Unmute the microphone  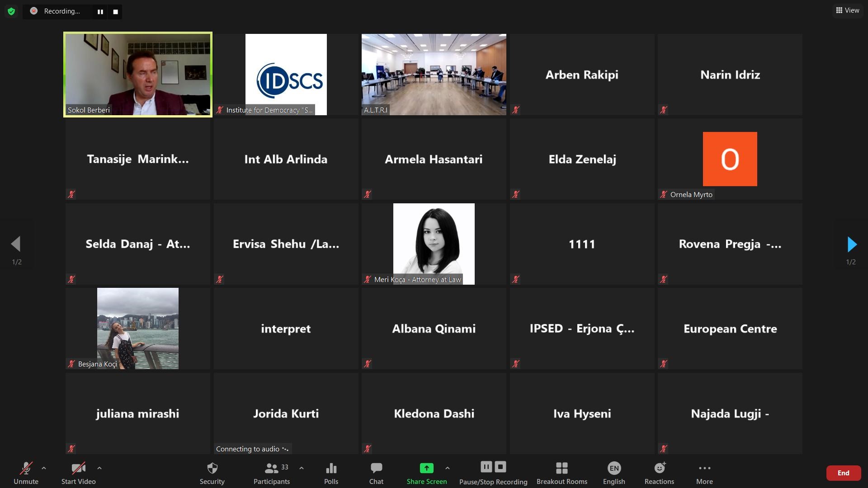pos(26,473)
